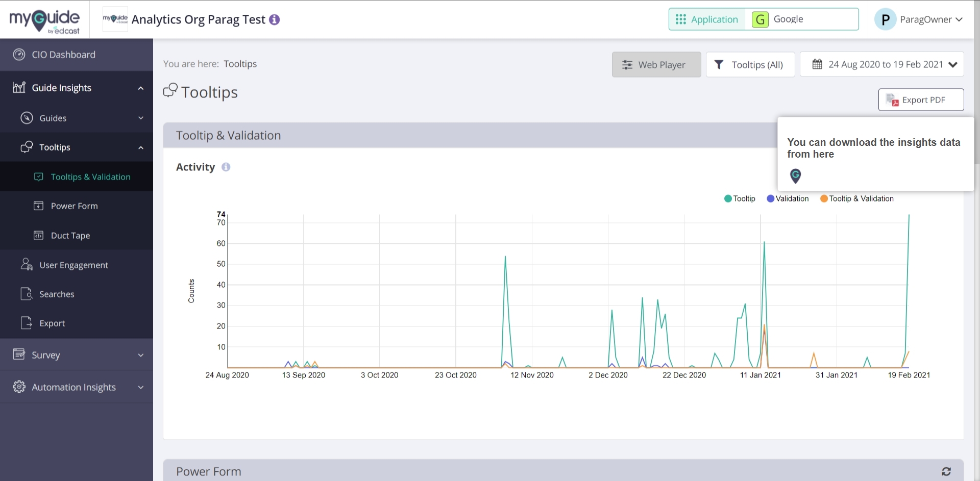This screenshot has height=481, width=980.
Task: Expand the Survey section chevron
Action: [x=141, y=355]
